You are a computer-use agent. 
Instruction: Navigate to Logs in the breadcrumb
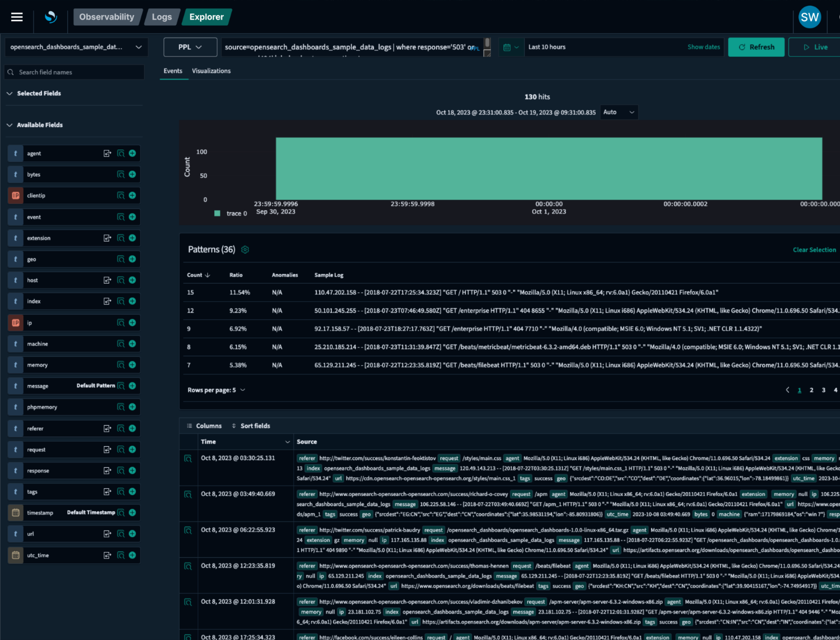[x=162, y=17]
